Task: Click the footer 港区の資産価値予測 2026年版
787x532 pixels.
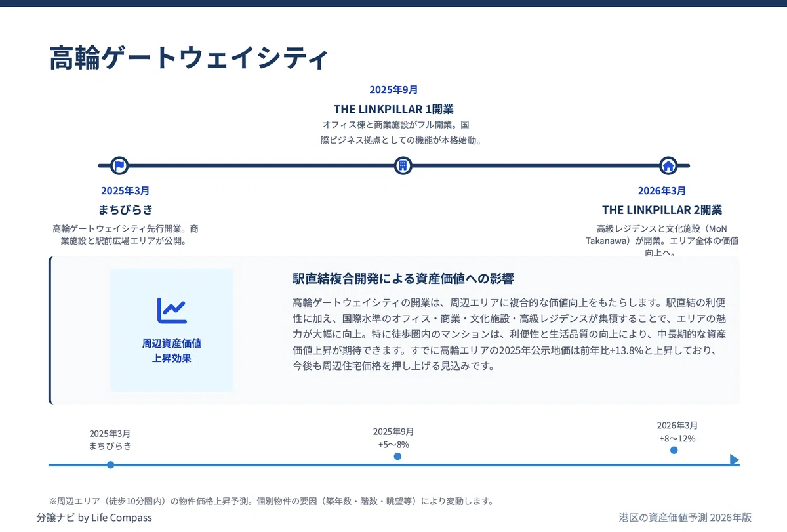Action: pyautogui.click(x=685, y=518)
